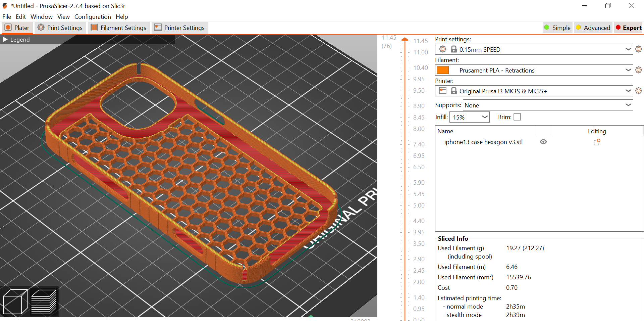The image size is (644, 321).
Task: Click the printer icon inside Printer combo box
Action: click(x=443, y=91)
